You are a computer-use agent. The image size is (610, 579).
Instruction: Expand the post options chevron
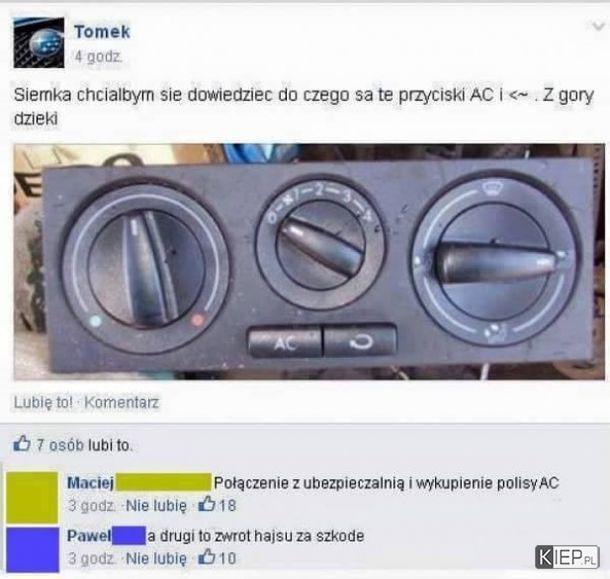coord(598,26)
